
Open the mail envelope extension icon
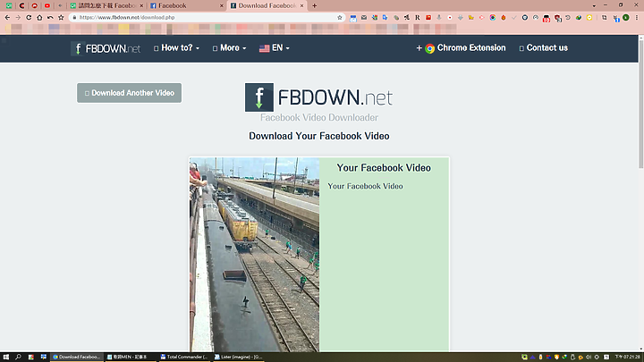pyautogui.click(x=364, y=18)
